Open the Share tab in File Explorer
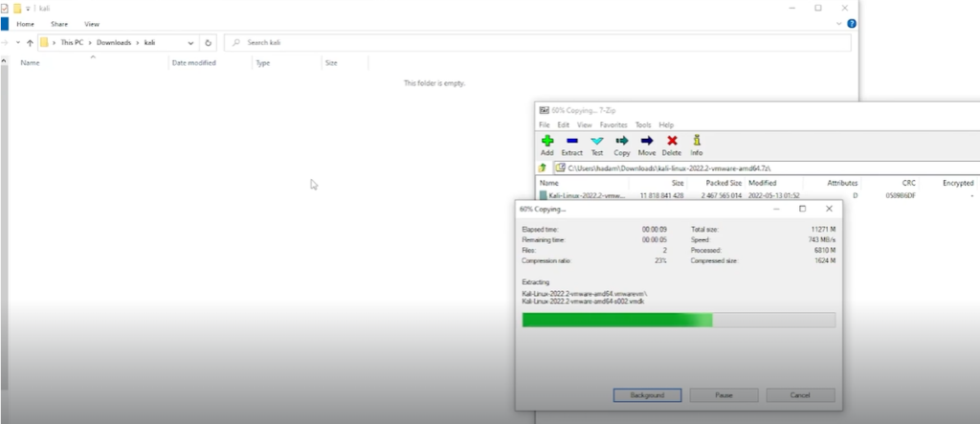Screen dimensions: 980x424 click(59, 24)
